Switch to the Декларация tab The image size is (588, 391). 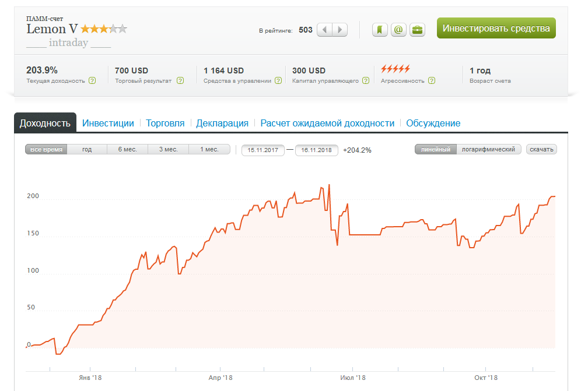222,123
